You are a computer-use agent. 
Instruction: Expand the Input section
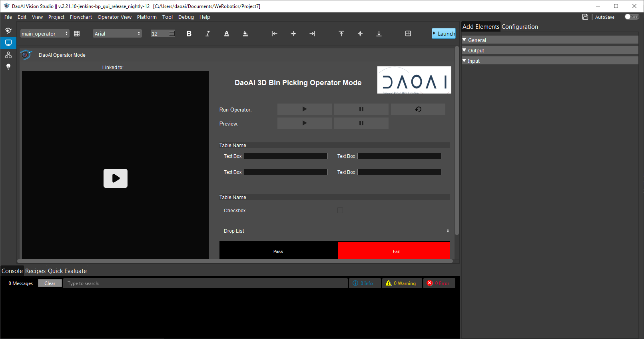pos(550,61)
